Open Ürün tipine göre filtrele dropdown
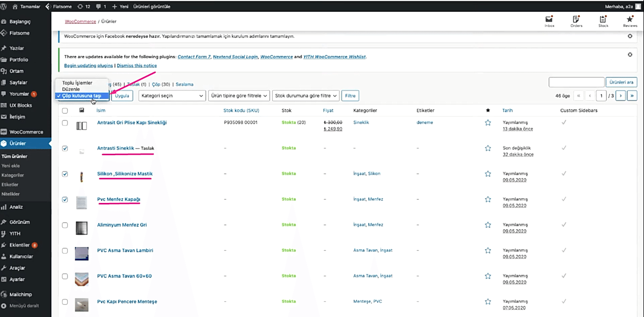The image size is (644, 317). 239,96
